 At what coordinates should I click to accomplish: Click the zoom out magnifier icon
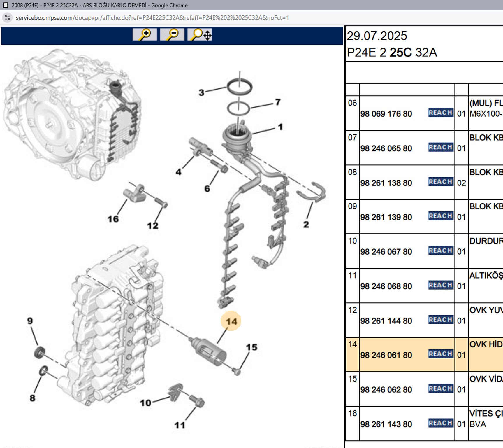coord(172,35)
